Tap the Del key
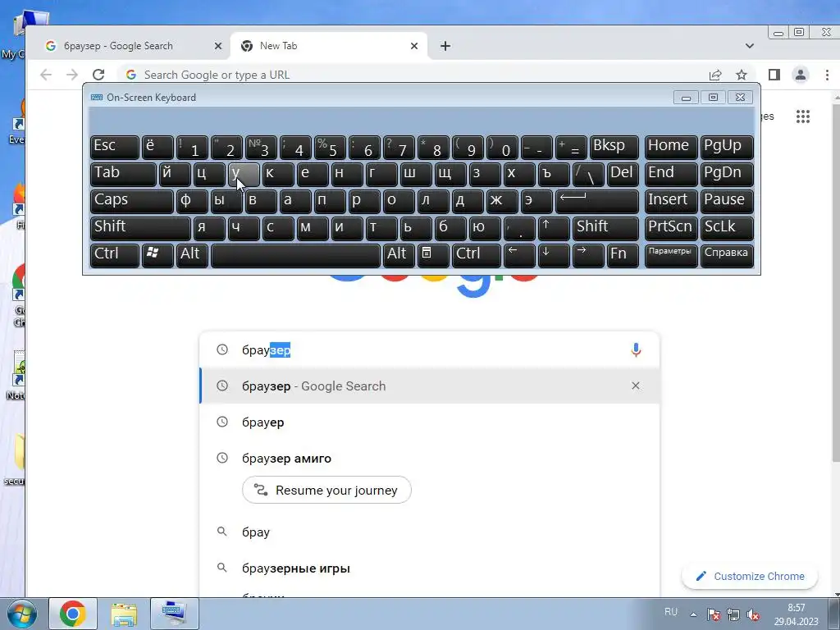 pos(623,174)
